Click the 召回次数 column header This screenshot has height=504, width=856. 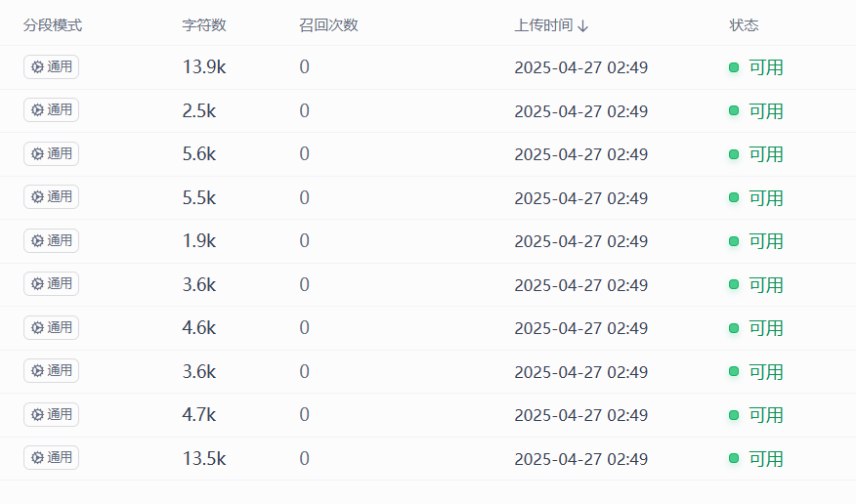pos(328,25)
